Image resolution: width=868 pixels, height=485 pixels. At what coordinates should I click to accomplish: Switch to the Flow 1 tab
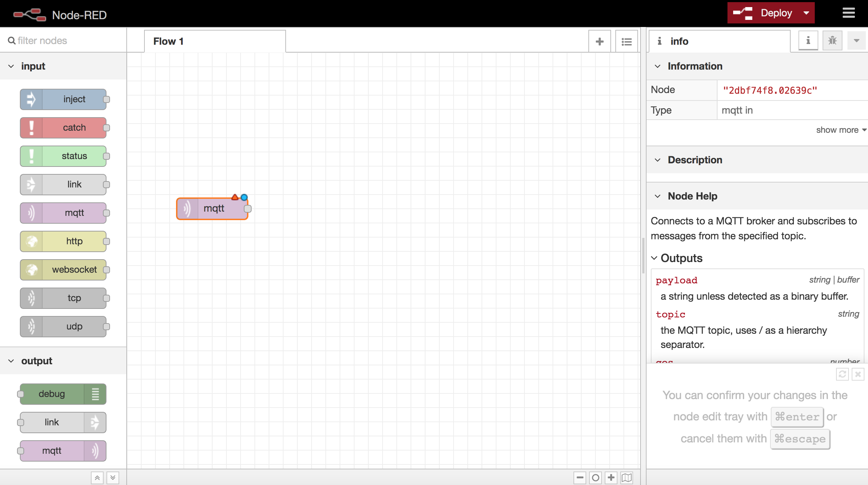[x=215, y=41]
